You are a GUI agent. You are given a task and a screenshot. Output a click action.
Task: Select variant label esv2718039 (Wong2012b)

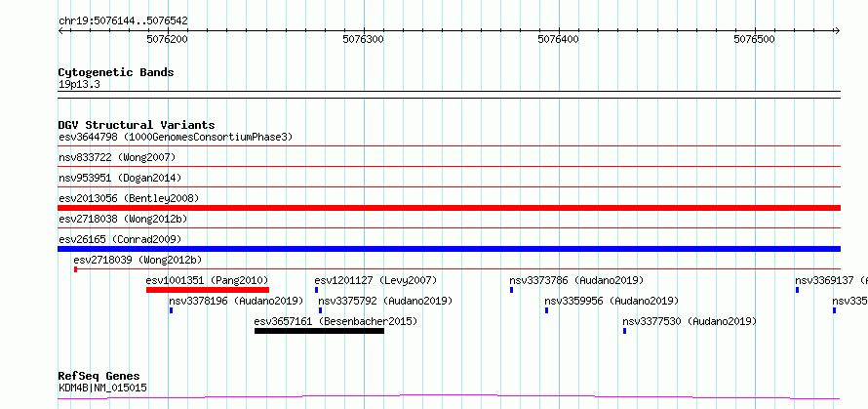[x=138, y=260]
